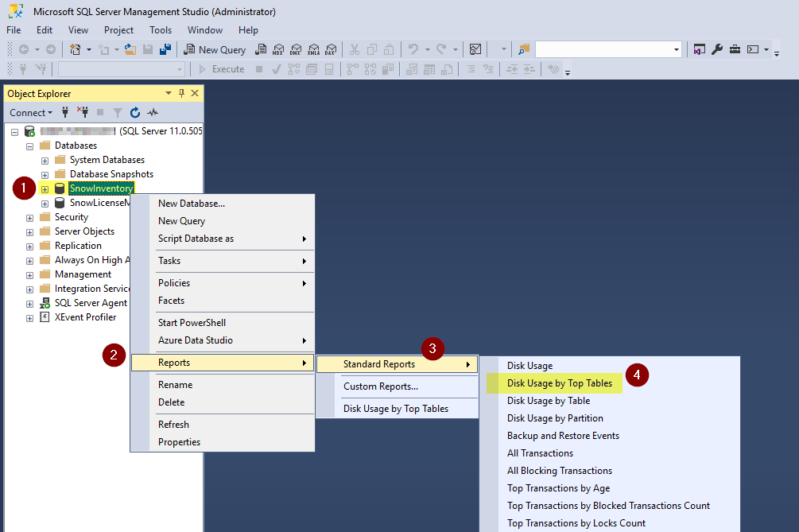Select the XEvent Profiler tree item
This screenshot has width=799, height=532.
point(85,317)
